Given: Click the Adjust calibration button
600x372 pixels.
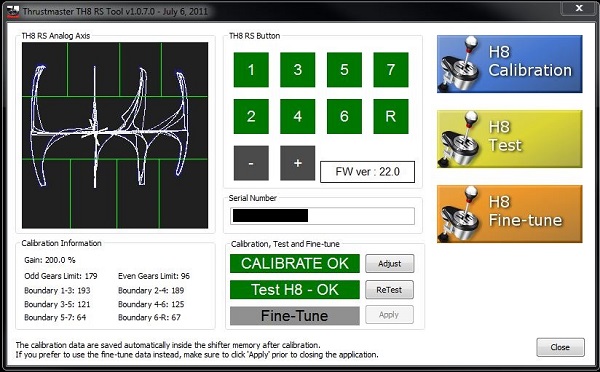Looking at the screenshot, I should point(390,264).
